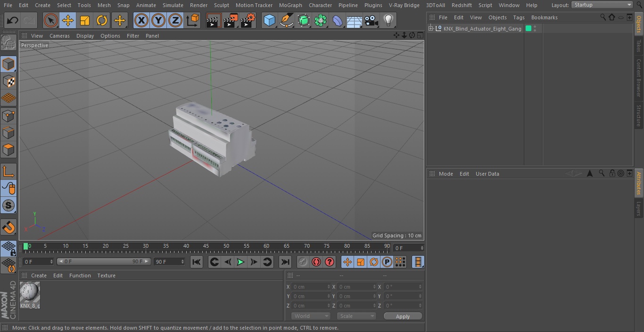Switch to Model mode

click(8, 64)
